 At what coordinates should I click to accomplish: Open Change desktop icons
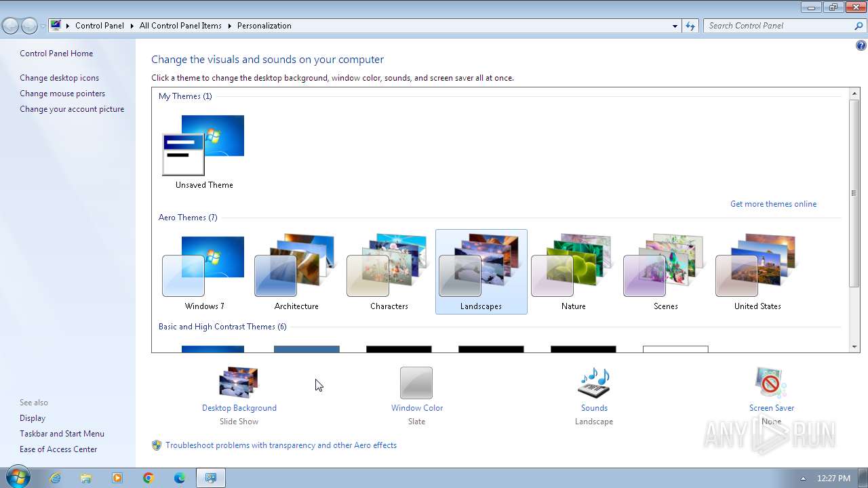[59, 78]
